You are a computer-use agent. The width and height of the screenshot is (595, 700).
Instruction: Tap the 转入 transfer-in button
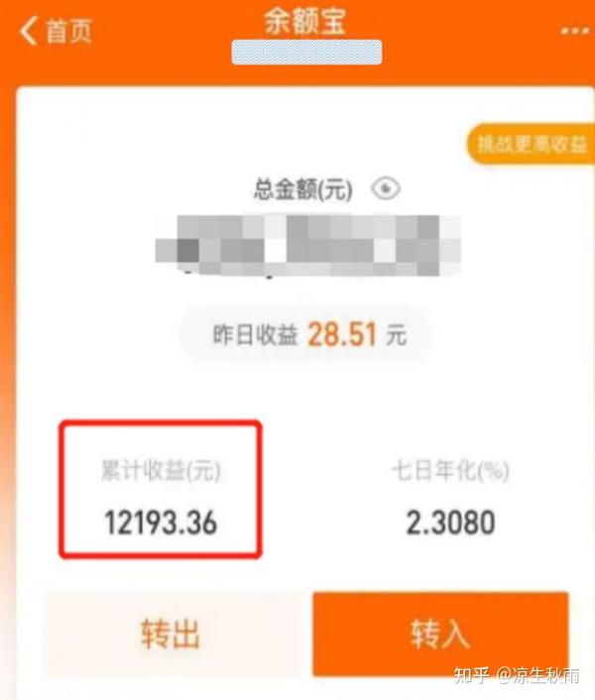(x=440, y=634)
